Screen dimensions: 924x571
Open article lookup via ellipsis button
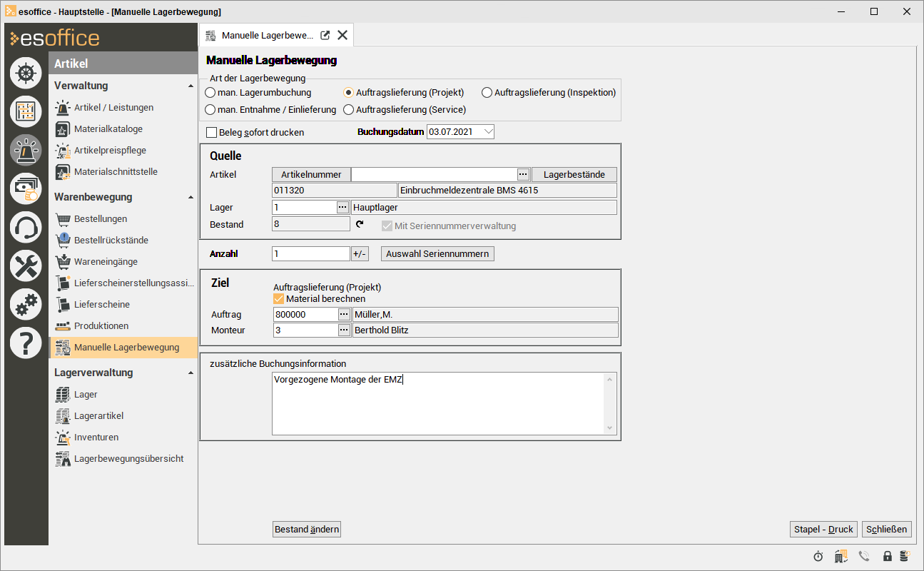click(523, 175)
